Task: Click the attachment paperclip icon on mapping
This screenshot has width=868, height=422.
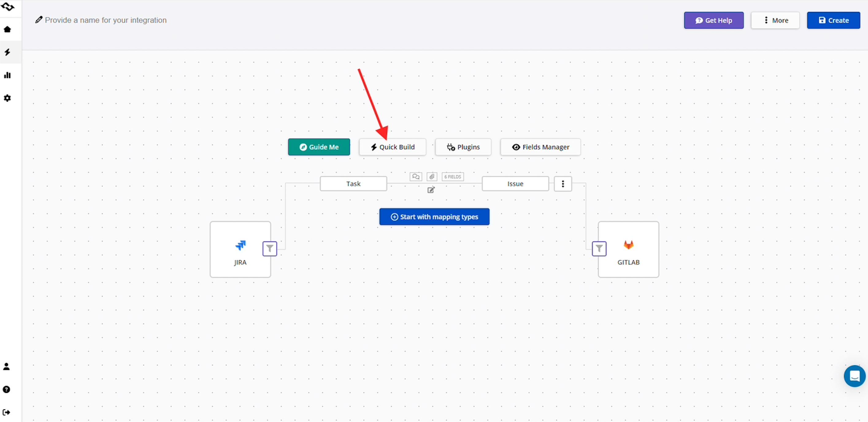Action: 432,176
